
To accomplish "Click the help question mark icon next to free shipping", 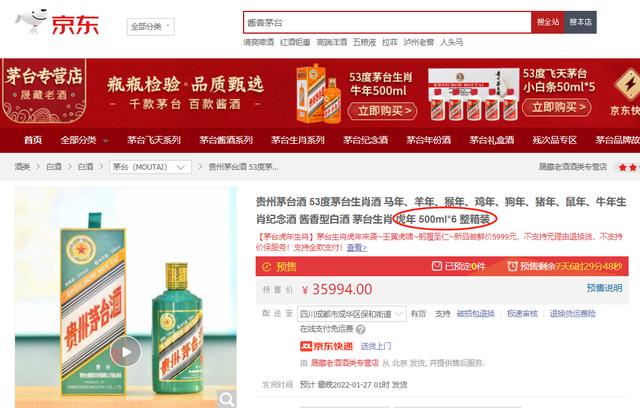I will pyautogui.click(x=360, y=329).
